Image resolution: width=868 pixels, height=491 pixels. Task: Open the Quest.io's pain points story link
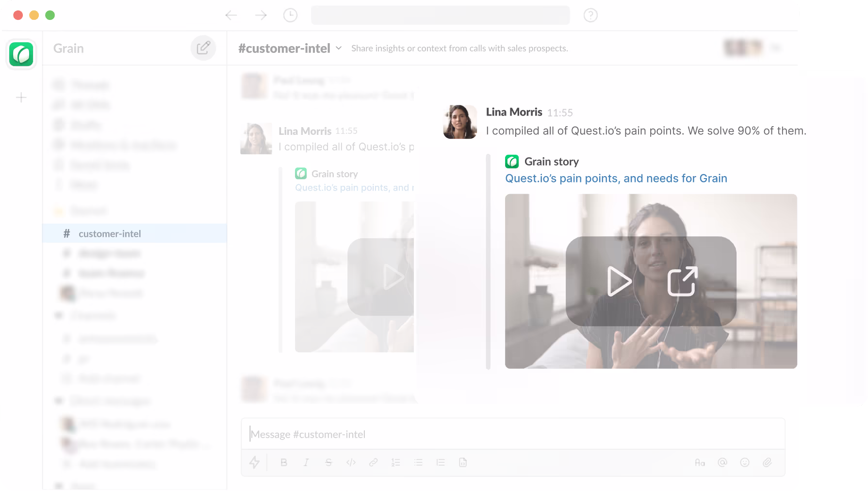click(616, 179)
